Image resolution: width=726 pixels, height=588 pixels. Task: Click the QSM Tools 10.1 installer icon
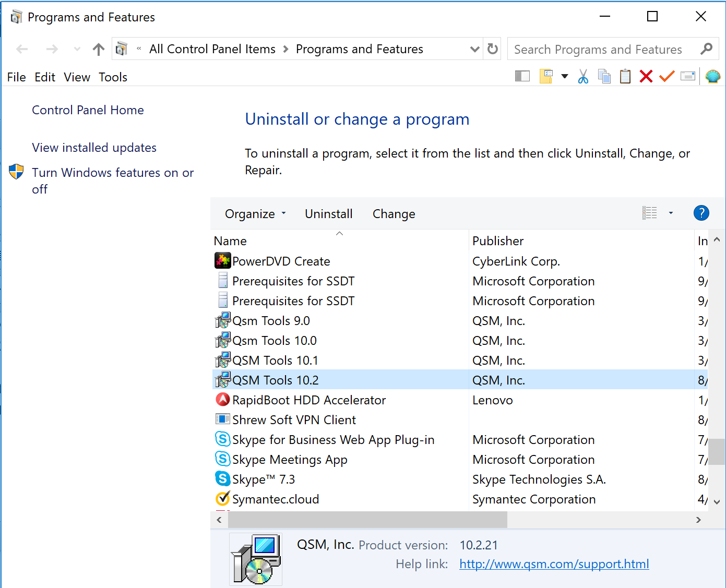click(223, 359)
